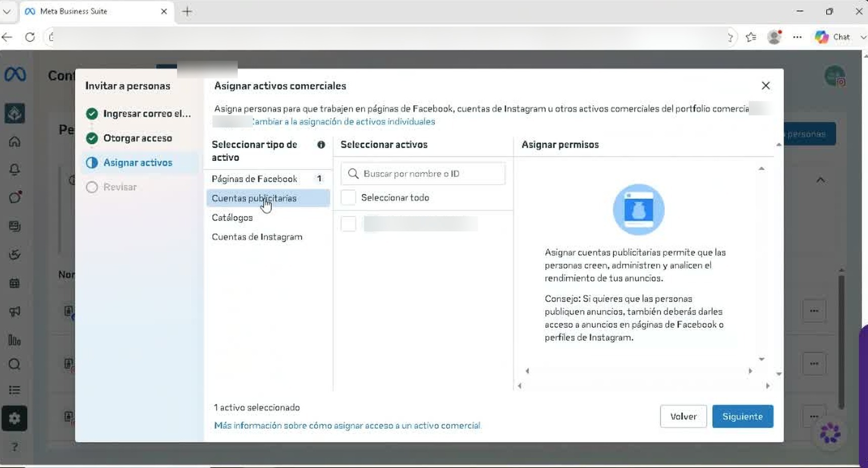Click the browser back arrow
The image size is (868, 468).
(x=7, y=37)
